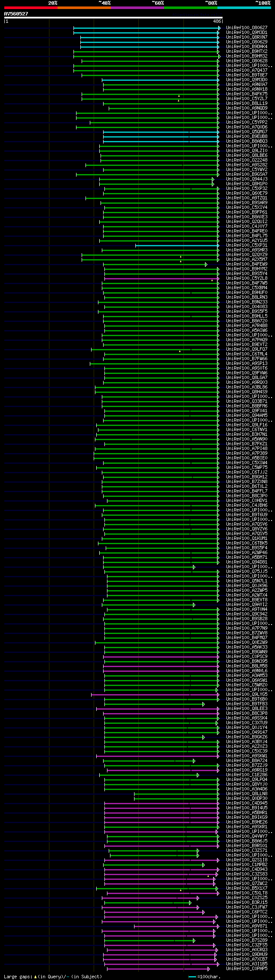275x980 pixels.
Task: Open hit UniRef100_Q9M3D1
Action: (247, 33)
